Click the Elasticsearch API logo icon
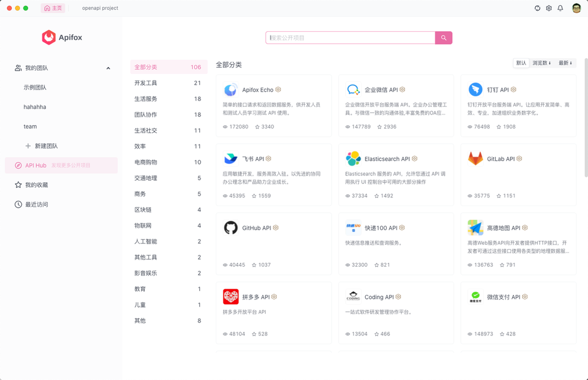 353,159
